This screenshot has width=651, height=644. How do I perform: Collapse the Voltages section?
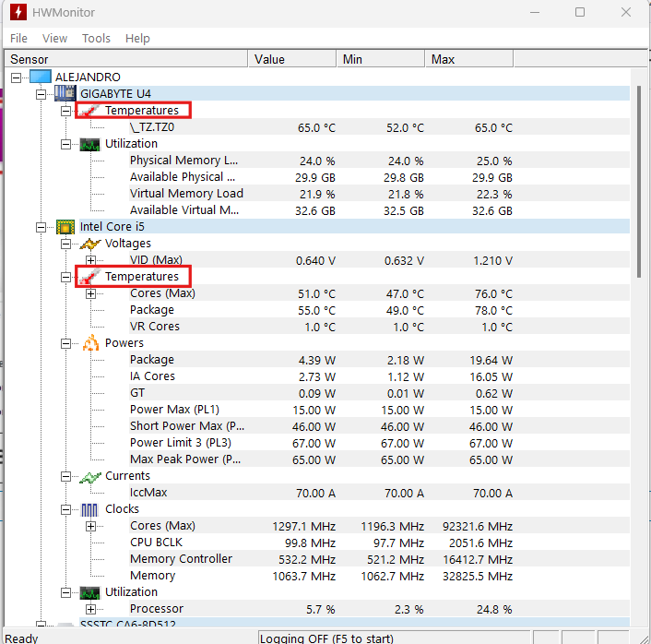(x=65, y=244)
